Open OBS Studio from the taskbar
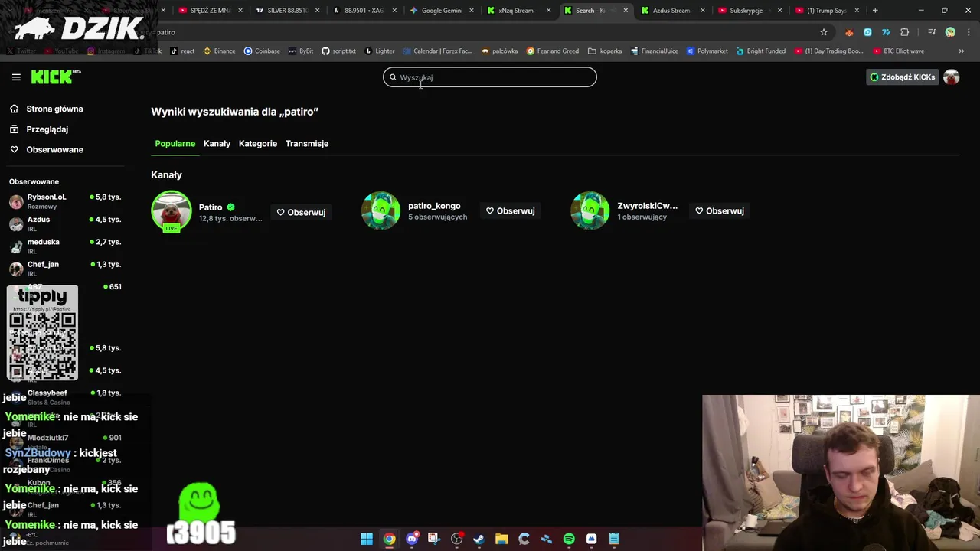Image resolution: width=980 pixels, height=551 pixels. (457, 539)
